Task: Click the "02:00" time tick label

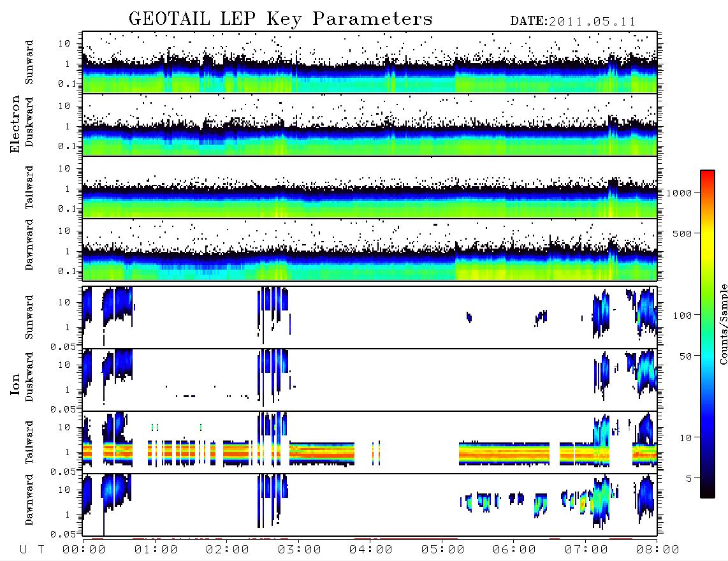Action: [228, 550]
